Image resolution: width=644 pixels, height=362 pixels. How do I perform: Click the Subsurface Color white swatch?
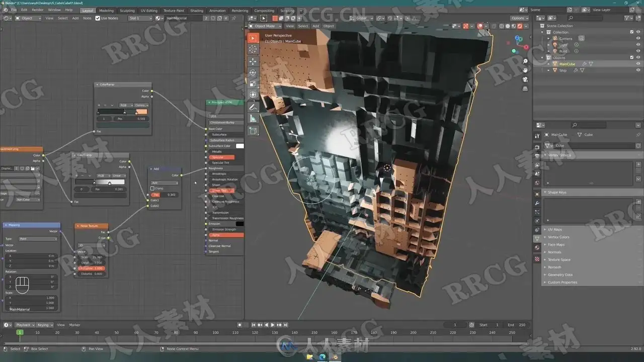point(240,146)
